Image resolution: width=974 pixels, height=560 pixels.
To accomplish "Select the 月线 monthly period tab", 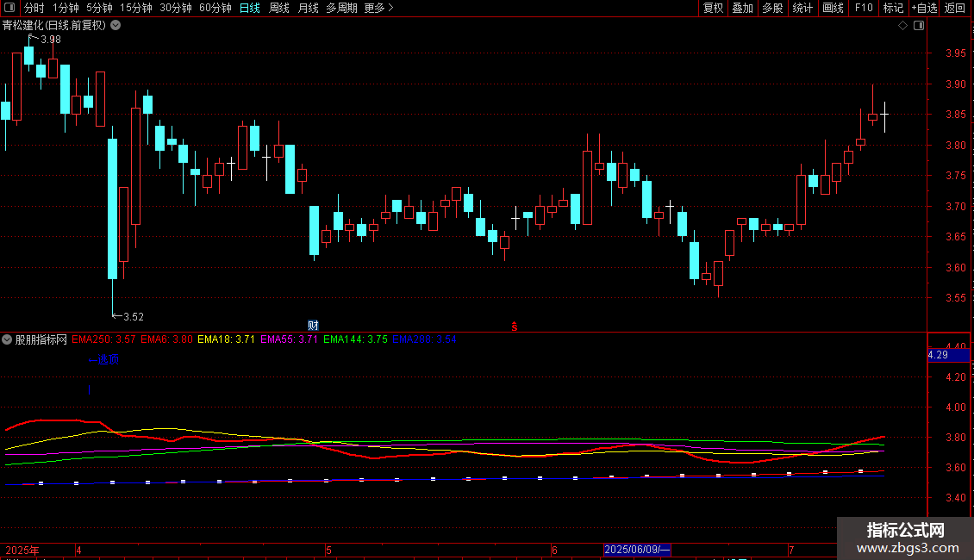I will tap(308, 8).
